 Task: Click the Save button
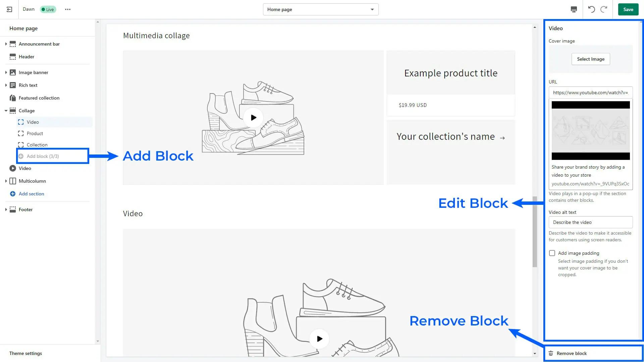coord(628,9)
